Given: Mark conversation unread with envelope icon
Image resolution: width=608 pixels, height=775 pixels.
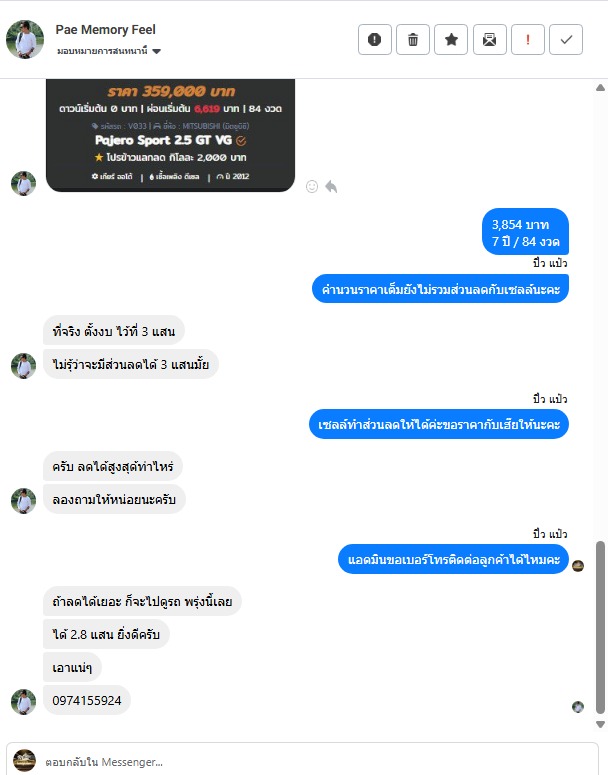Looking at the screenshot, I should (x=489, y=40).
